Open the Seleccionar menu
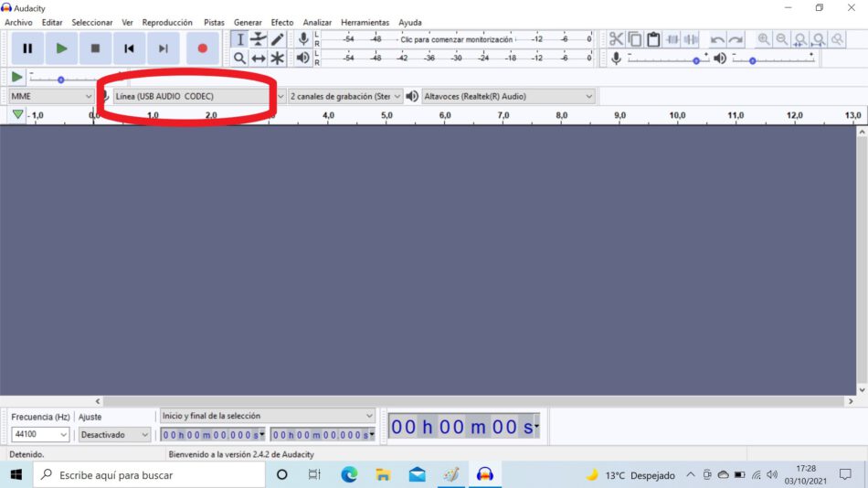This screenshot has width=868, height=488. point(92,23)
